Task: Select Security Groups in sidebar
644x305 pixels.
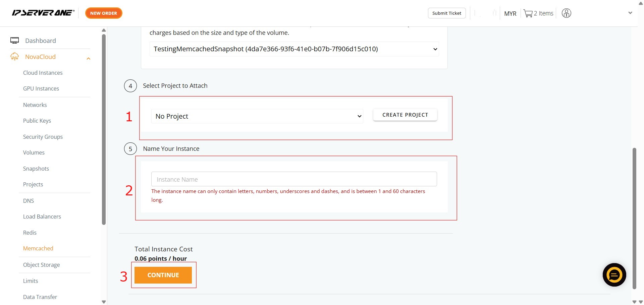Action: click(43, 137)
